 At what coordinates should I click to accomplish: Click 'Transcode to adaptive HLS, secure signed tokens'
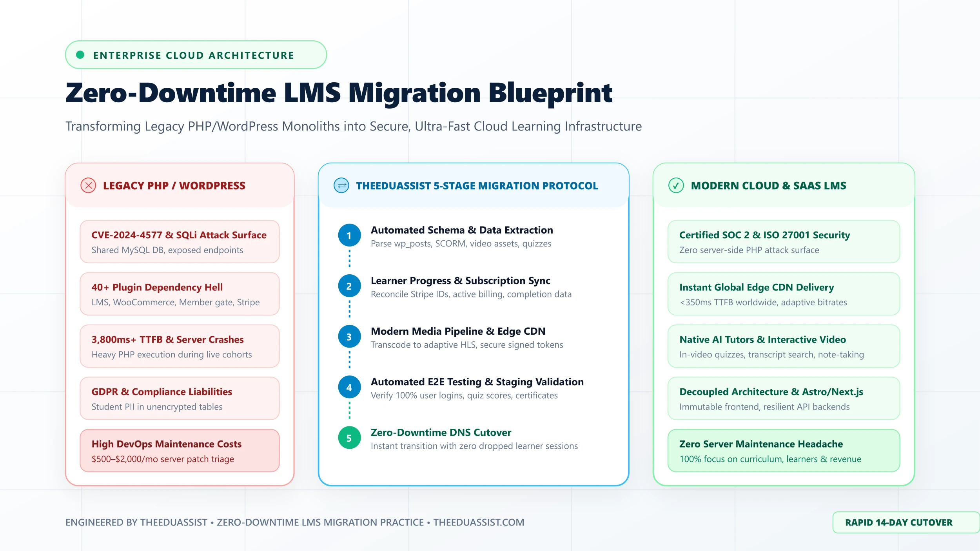467,345
